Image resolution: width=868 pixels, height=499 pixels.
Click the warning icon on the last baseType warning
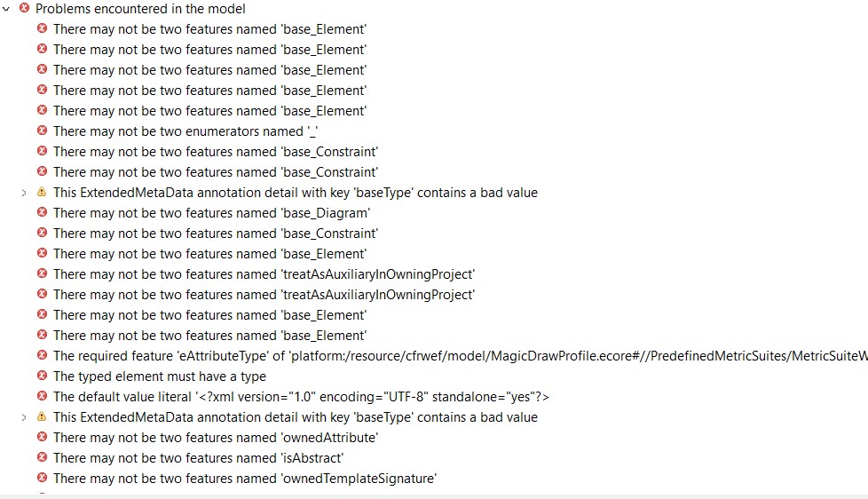[x=42, y=416]
